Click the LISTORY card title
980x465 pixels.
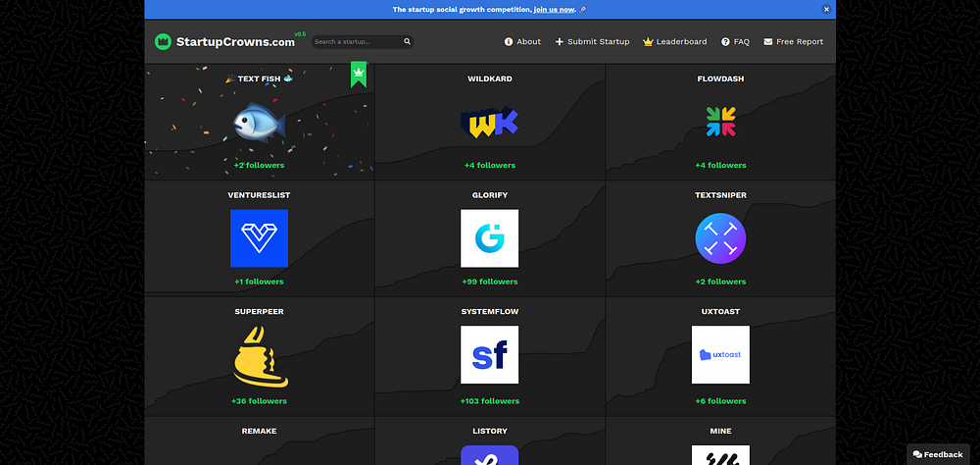pyautogui.click(x=490, y=432)
